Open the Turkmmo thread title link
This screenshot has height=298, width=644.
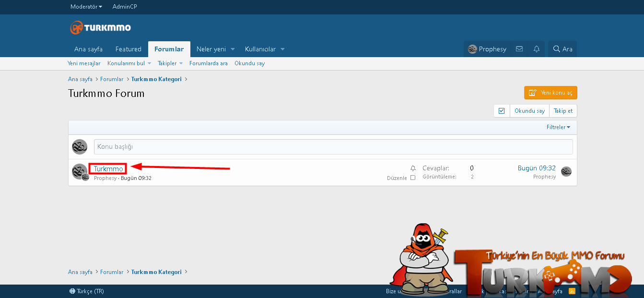coord(108,169)
